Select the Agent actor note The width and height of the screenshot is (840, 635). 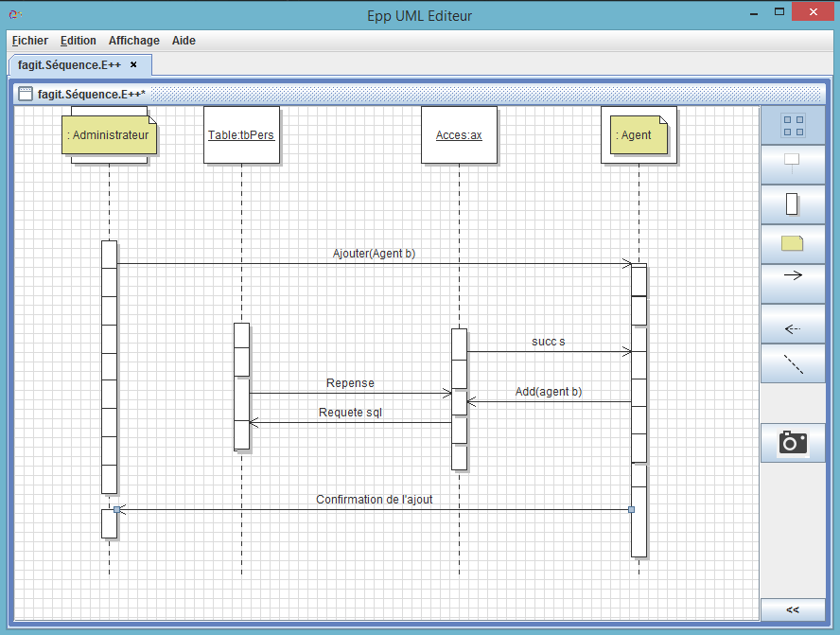coord(639,135)
